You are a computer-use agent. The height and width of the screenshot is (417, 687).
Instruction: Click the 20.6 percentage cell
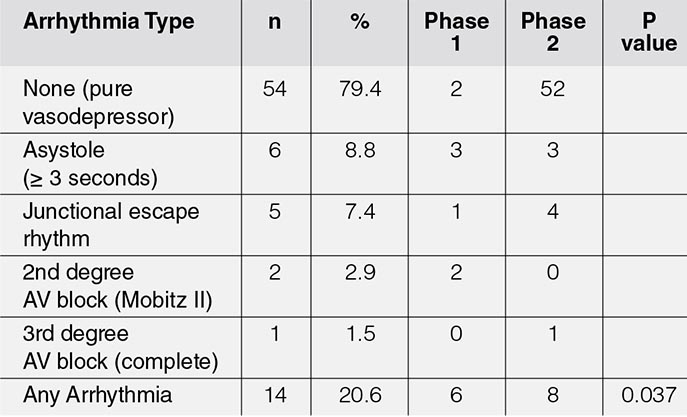360,395
